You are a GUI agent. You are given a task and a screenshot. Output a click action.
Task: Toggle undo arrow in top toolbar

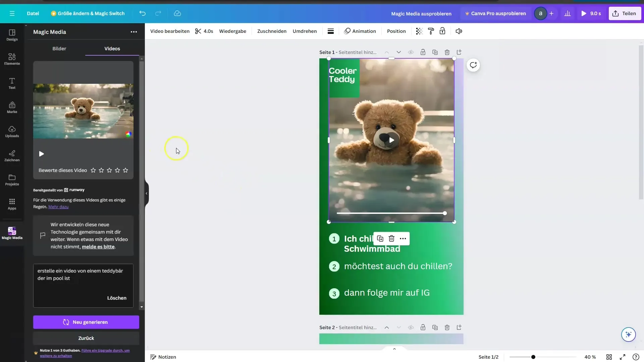(143, 13)
